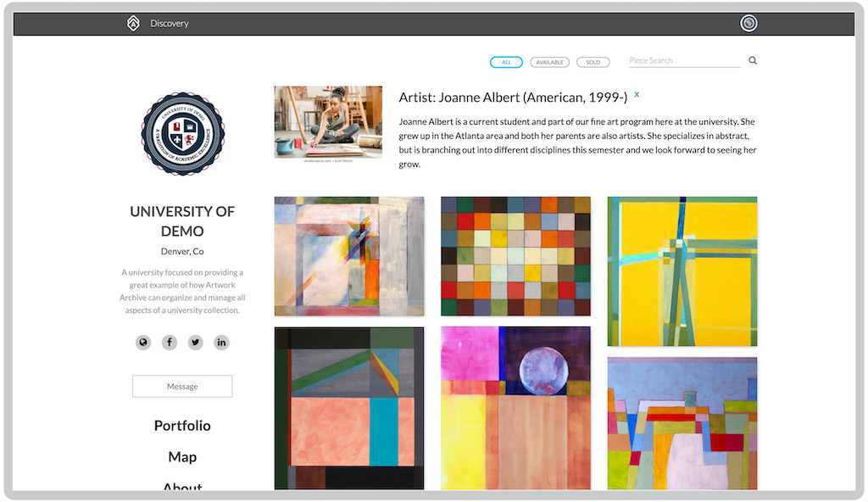
Task: Click the Artwork Archive logo icon
Action: click(x=132, y=24)
